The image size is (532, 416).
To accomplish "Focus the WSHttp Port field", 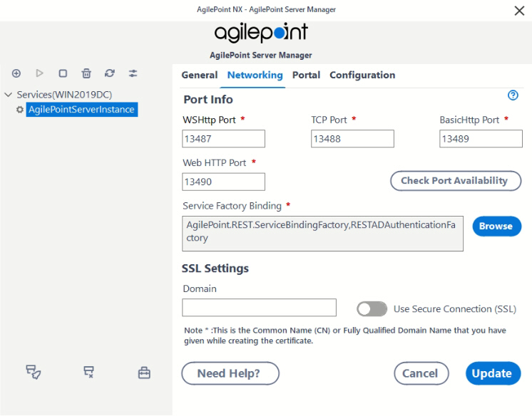I will coord(224,139).
